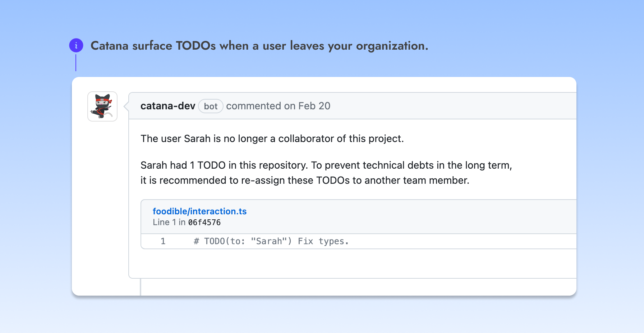The height and width of the screenshot is (333, 644).
Task: Click the comment box pointer arrow
Action: coord(126,106)
